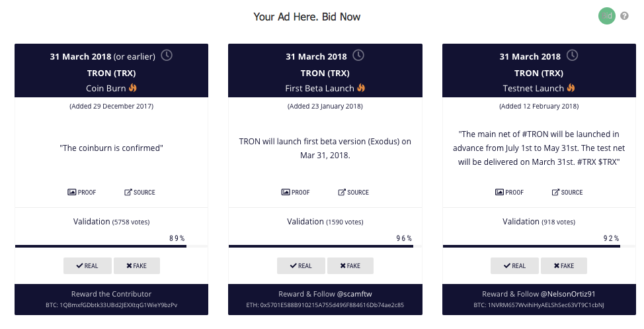Click the clock icon on Testnet Launch card
Screen dimensions: 644x329
point(572,56)
